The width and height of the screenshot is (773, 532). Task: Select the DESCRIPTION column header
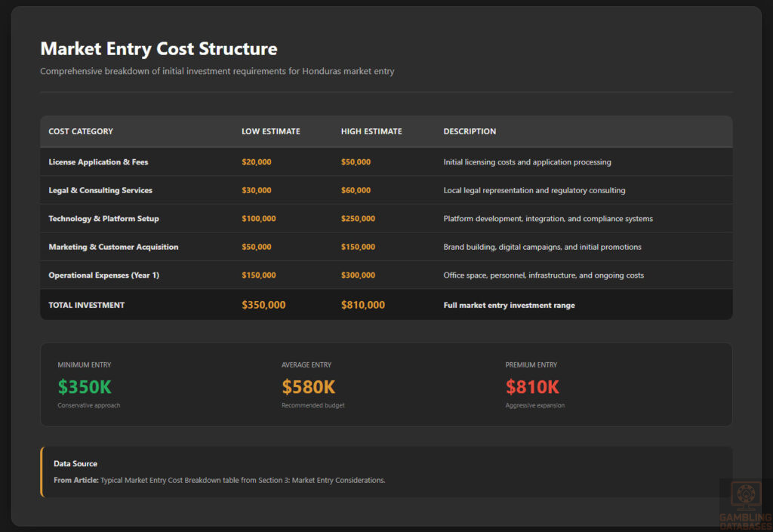tap(470, 131)
